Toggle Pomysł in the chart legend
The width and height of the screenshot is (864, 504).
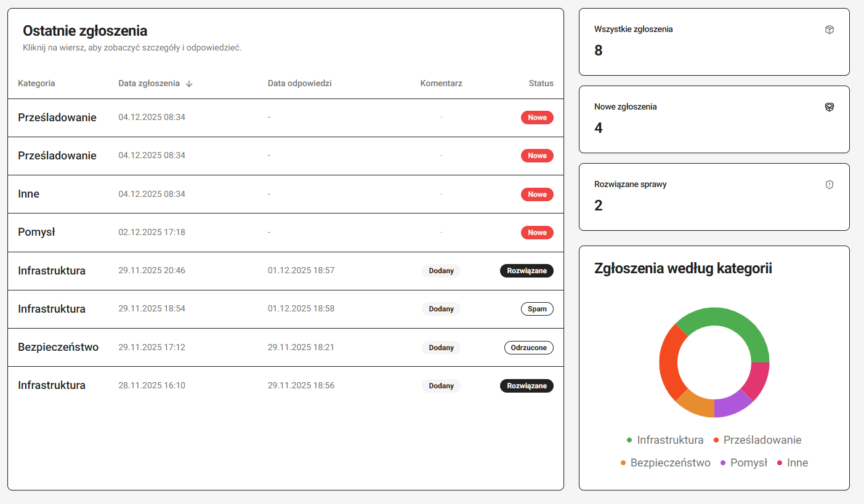(x=744, y=463)
